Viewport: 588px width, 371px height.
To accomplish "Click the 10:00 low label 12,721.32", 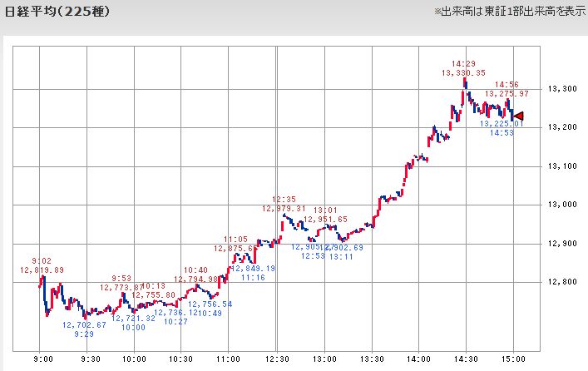I will (134, 318).
